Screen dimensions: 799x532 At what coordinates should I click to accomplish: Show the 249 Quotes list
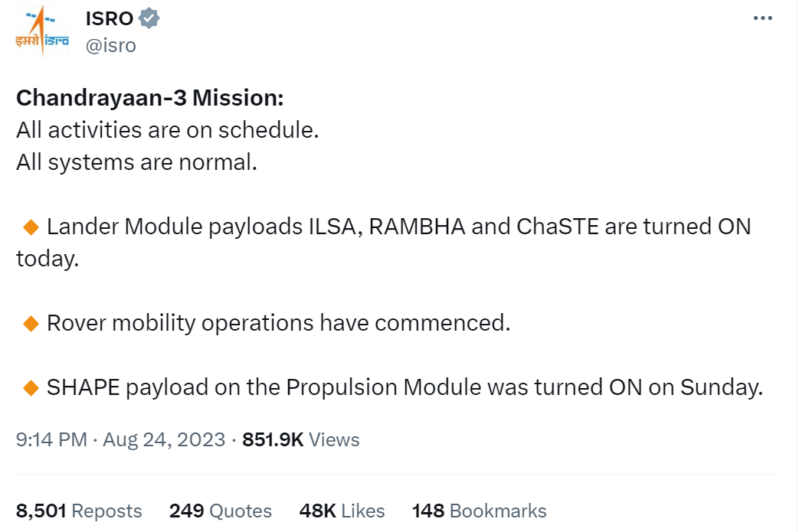(221, 511)
